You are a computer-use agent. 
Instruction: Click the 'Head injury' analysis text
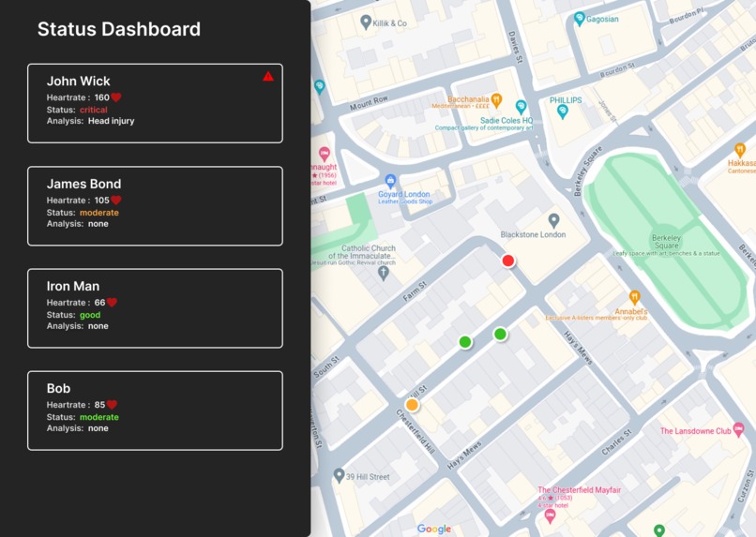click(112, 121)
